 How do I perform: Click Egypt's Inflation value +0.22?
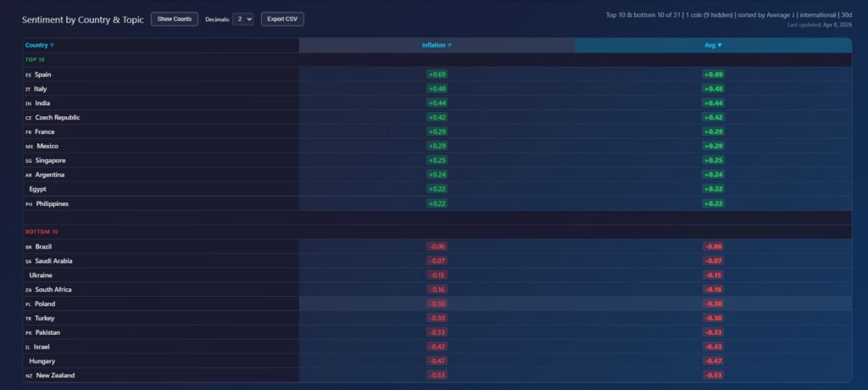click(437, 189)
